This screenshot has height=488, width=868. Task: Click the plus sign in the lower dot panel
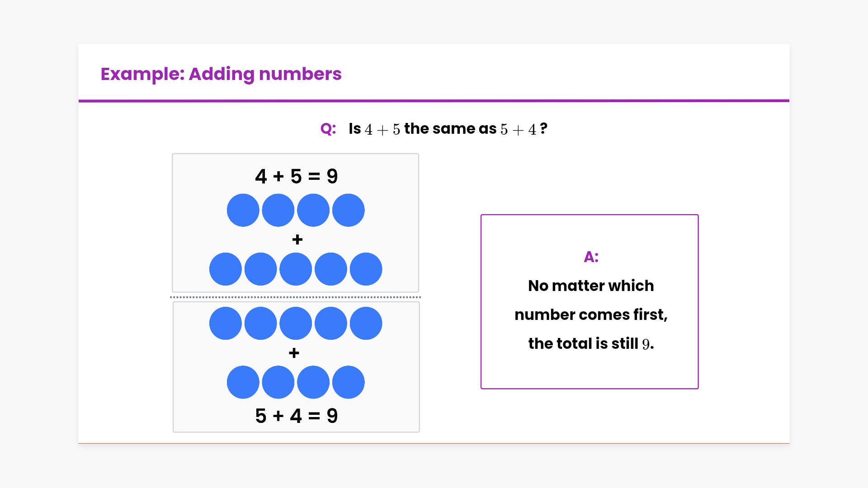294,353
